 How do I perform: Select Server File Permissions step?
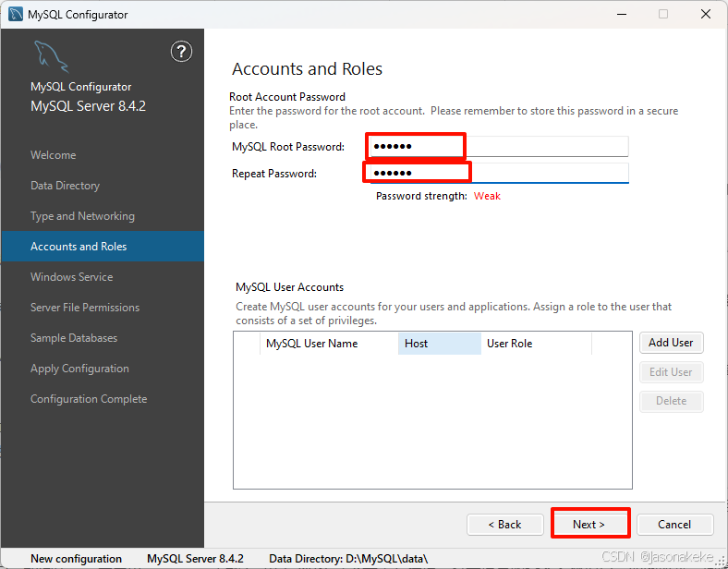click(85, 308)
